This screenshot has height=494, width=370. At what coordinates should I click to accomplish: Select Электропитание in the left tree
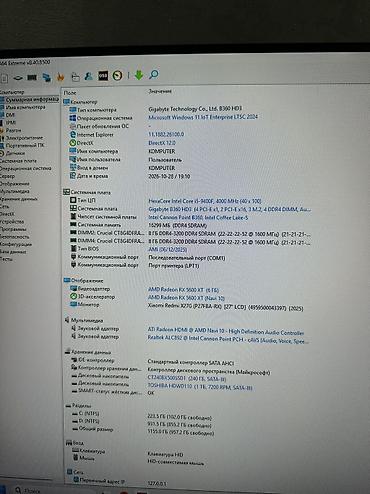pyautogui.click(x=24, y=138)
